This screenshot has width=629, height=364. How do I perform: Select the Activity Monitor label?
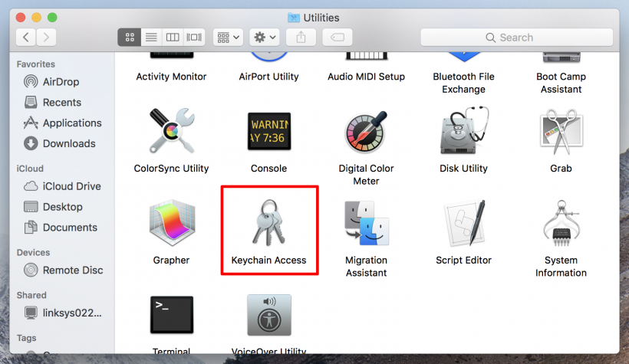[x=171, y=77]
